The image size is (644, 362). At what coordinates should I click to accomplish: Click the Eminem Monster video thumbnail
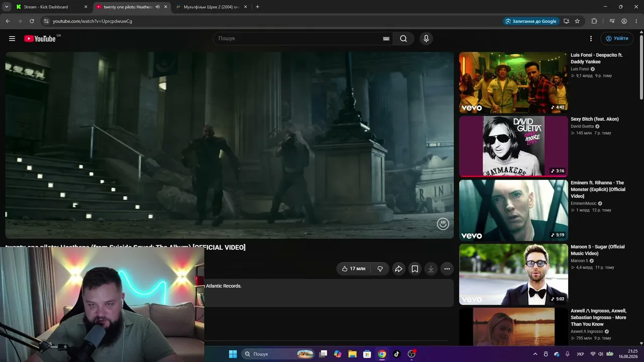tap(513, 210)
